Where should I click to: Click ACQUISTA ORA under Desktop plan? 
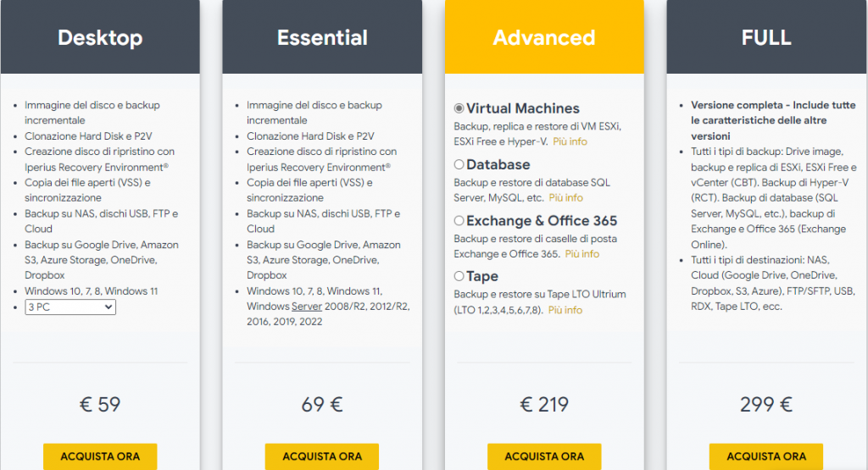pos(100,456)
